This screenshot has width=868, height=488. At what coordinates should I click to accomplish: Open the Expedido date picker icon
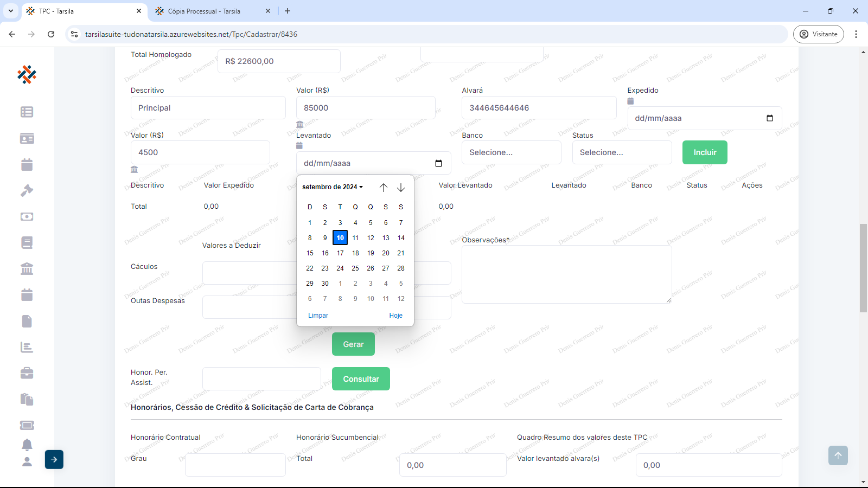tap(769, 118)
